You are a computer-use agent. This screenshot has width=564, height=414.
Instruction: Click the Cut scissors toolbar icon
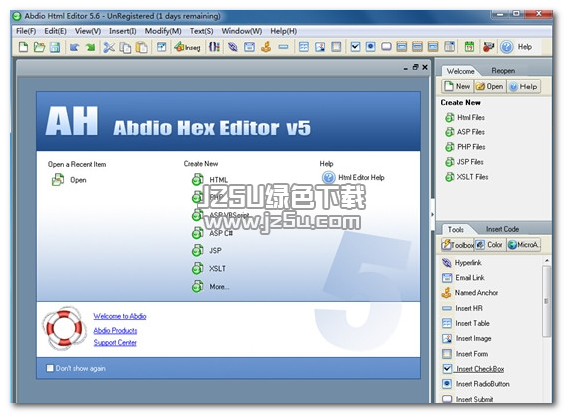[x=109, y=47]
